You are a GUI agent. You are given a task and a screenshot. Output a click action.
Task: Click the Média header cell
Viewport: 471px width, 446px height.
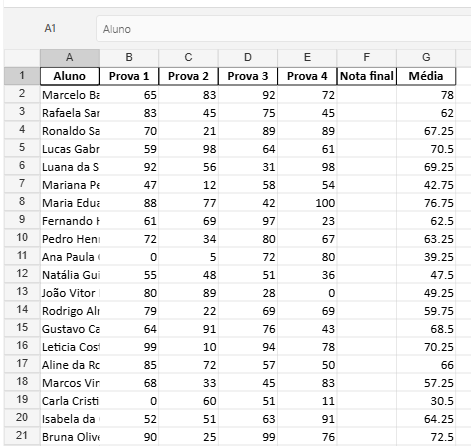(x=426, y=76)
